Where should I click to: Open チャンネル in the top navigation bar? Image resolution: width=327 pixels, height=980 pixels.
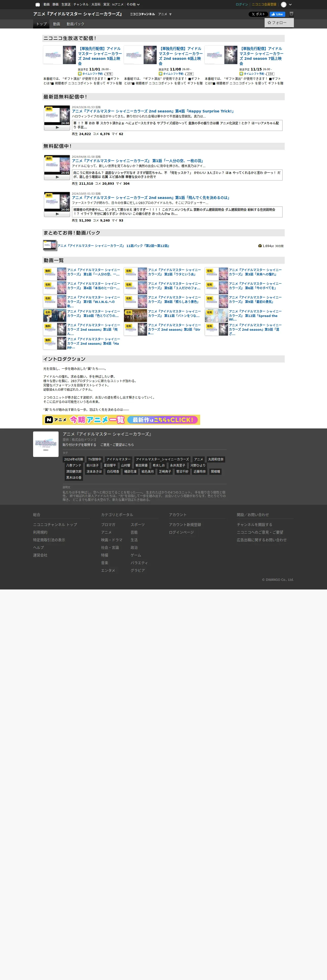coord(81,5)
